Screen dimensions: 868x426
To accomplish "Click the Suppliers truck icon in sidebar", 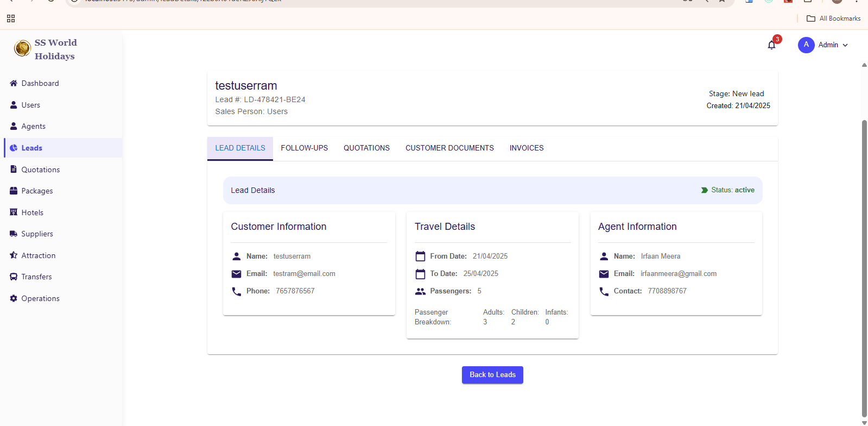I will point(14,234).
